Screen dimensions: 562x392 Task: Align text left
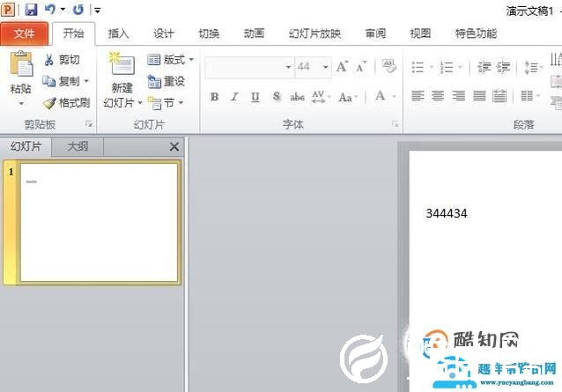tap(418, 96)
